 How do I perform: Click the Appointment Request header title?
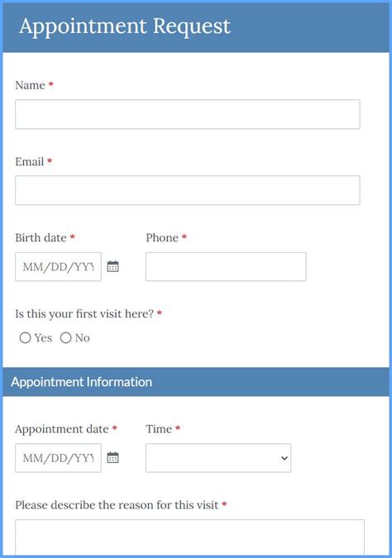[125, 26]
